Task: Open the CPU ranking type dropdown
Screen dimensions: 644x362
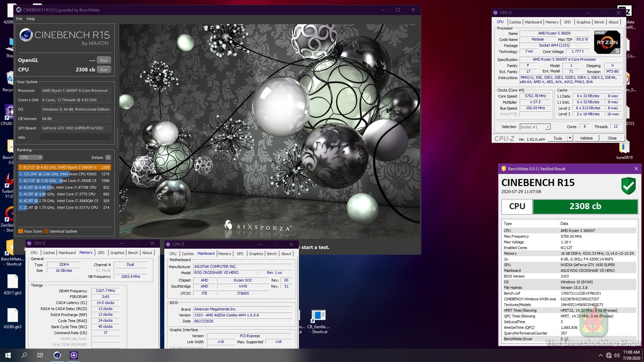Action: (31, 158)
